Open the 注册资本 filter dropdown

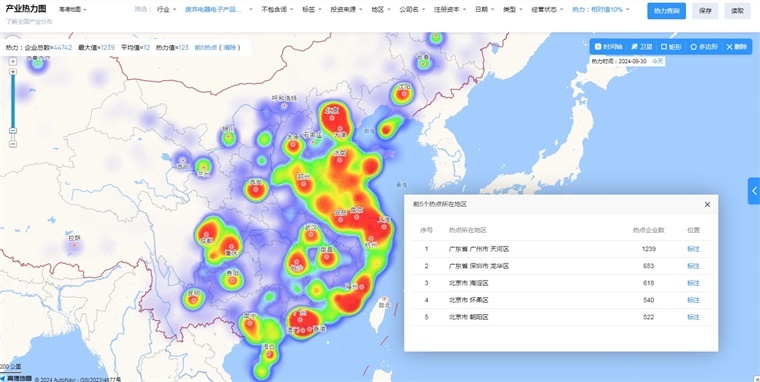450,9
